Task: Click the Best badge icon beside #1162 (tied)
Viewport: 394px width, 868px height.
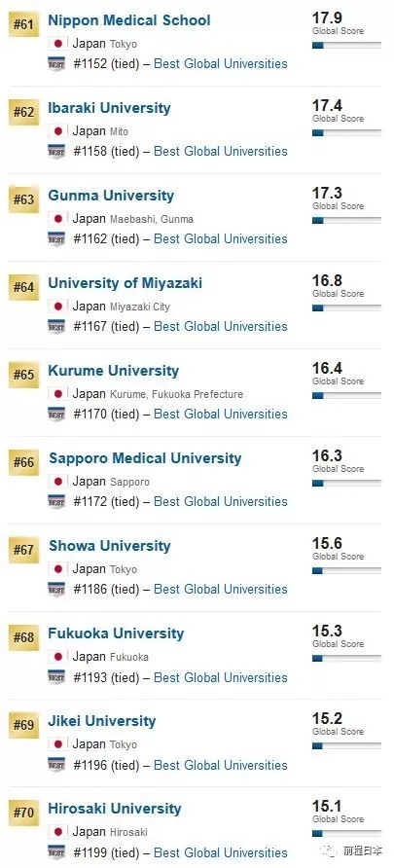Action: (x=56, y=238)
